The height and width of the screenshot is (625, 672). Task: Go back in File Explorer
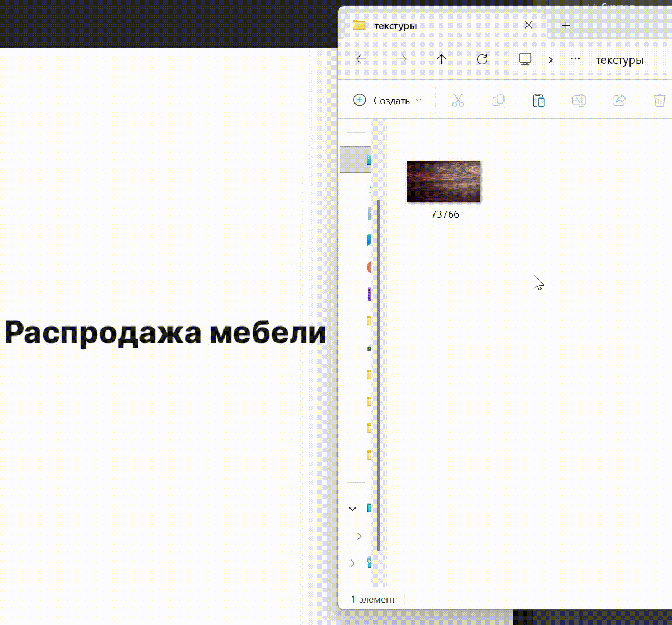(x=361, y=59)
